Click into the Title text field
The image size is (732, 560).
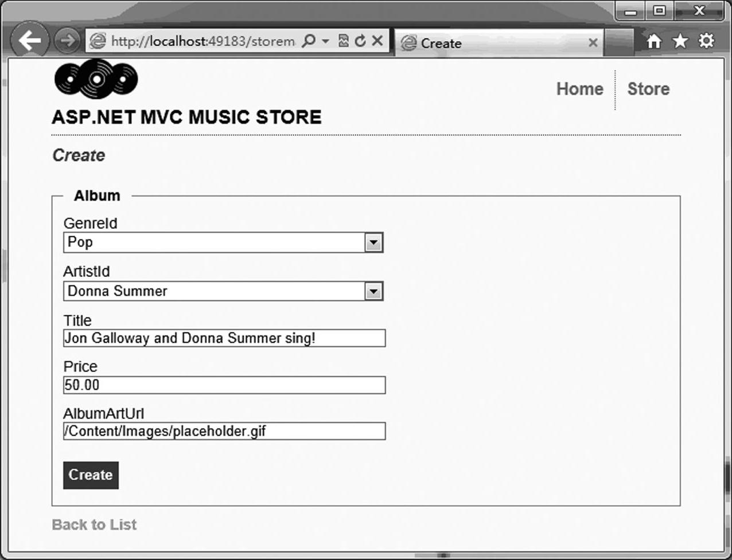224,338
